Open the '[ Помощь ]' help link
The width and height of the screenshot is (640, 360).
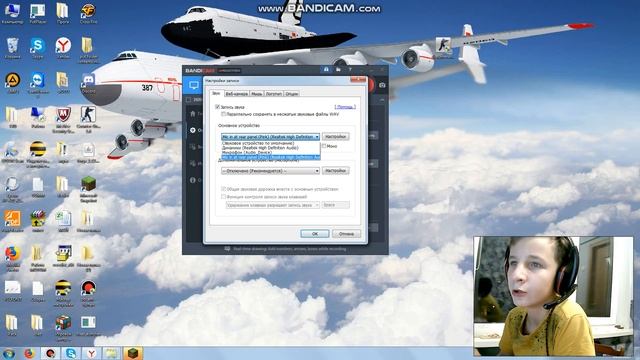click(x=345, y=107)
